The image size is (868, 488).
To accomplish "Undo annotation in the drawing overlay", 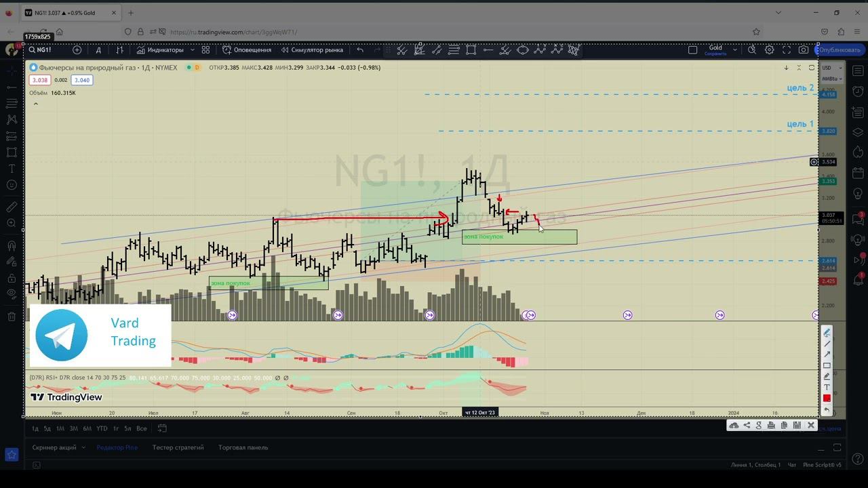I will click(827, 409).
